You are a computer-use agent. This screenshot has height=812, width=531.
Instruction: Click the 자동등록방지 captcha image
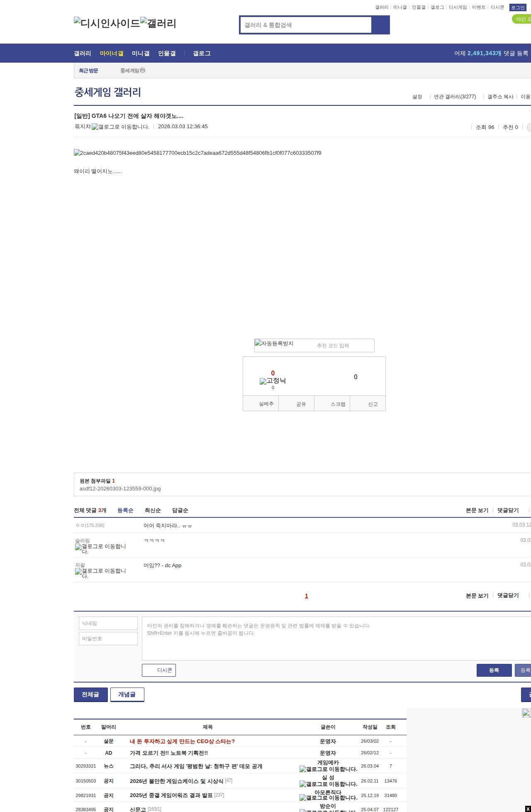(x=274, y=344)
